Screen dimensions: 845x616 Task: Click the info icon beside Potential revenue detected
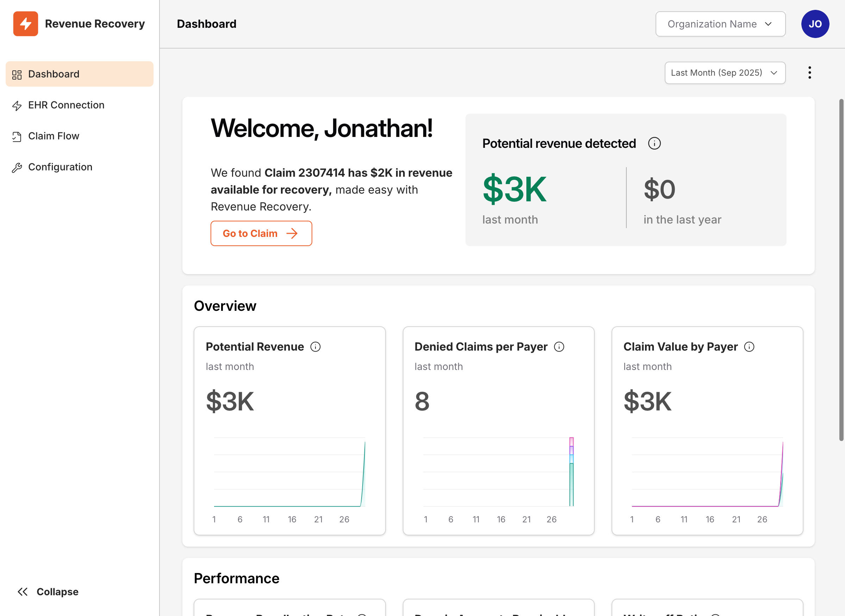(x=655, y=143)
